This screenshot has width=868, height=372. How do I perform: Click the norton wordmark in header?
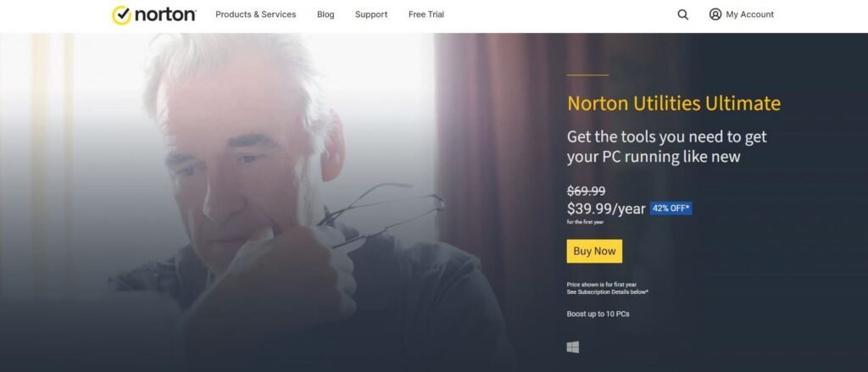click(x=165, y=14)
